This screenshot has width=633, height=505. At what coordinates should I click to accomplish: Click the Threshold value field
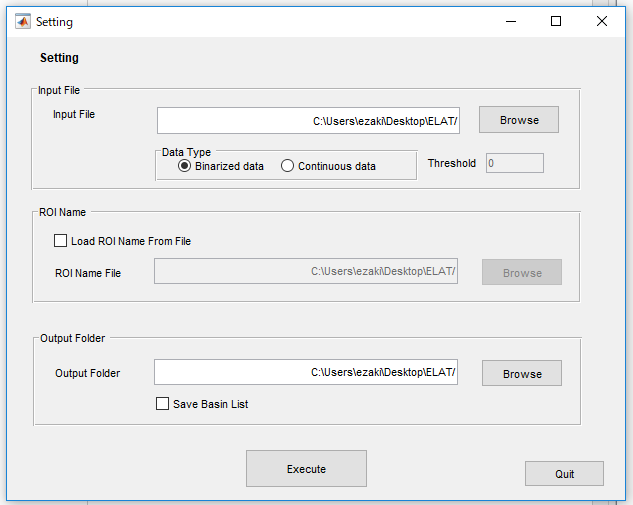point(515,163)
